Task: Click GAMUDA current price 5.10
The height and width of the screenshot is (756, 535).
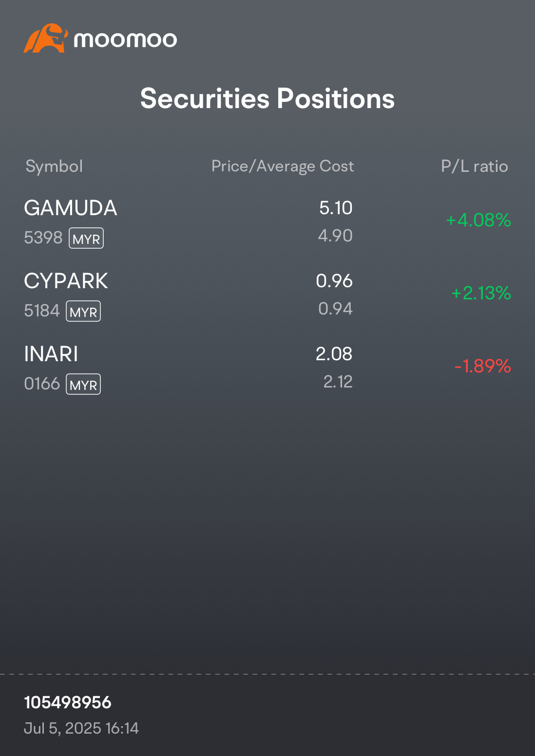Action: 336,208
